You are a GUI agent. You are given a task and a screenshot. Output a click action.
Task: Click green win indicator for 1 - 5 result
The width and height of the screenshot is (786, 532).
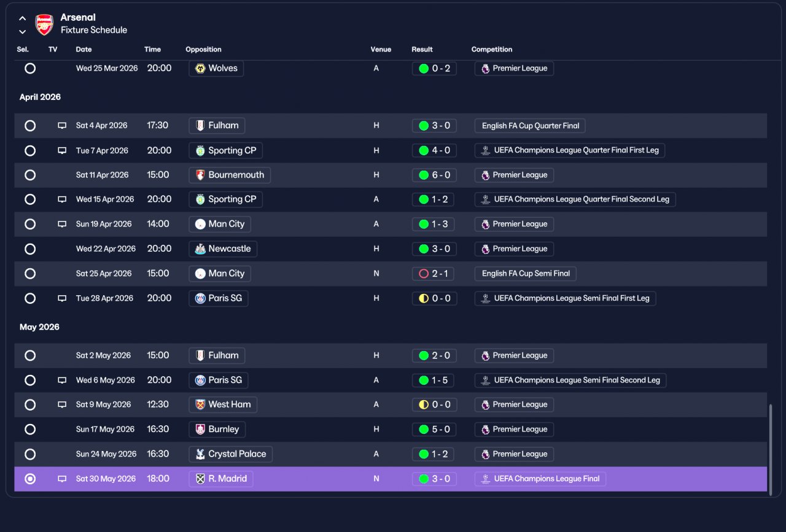424,380
